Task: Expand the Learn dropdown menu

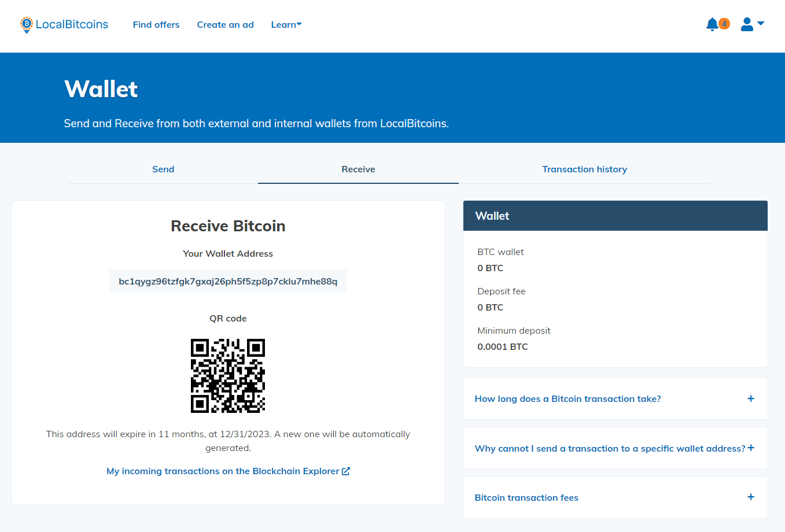Action: tap(286, 25)
